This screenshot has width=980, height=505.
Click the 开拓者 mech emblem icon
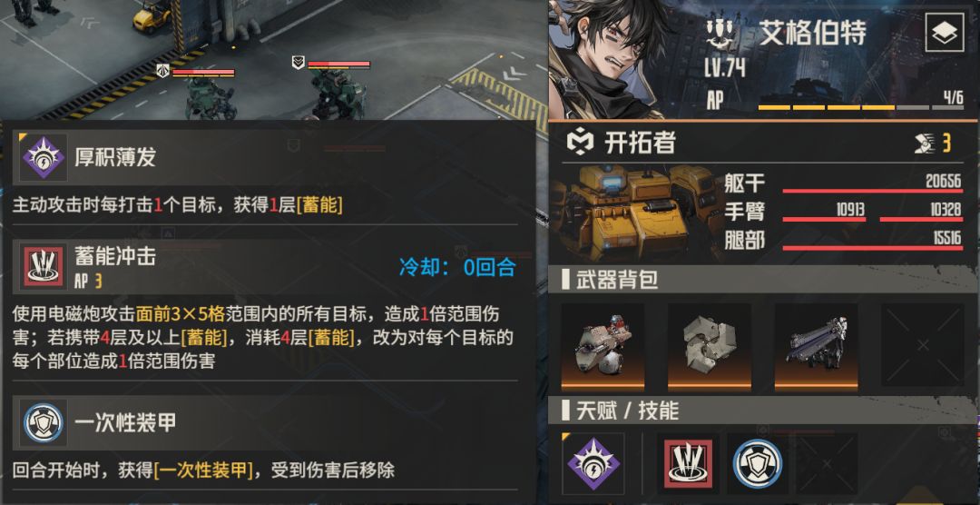click(x=579, y=143)
